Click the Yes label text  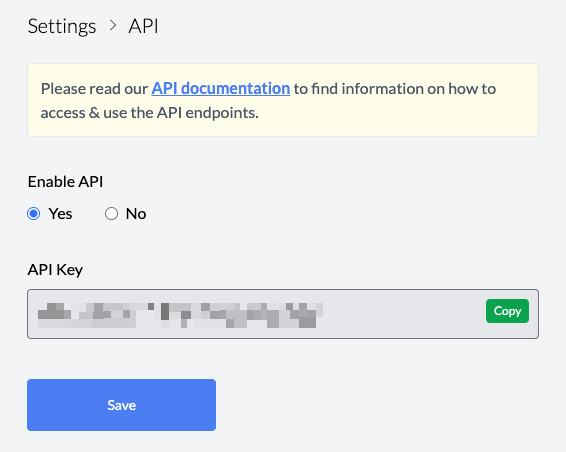60,214
